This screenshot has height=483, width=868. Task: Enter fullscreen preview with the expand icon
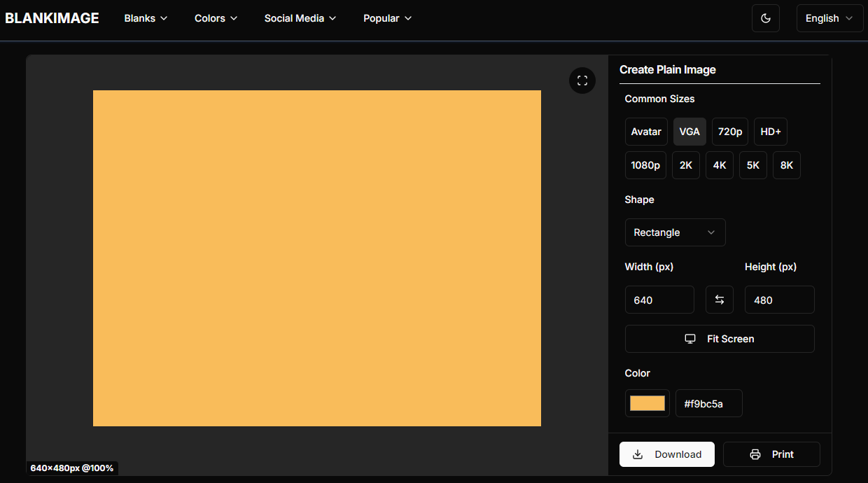pyautogui.click(x=582, y=80)
